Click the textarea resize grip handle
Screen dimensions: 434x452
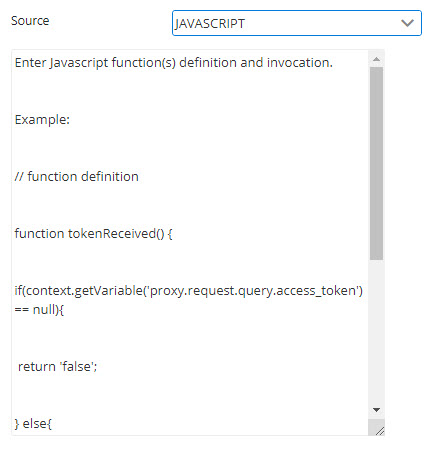click(380, 431)
